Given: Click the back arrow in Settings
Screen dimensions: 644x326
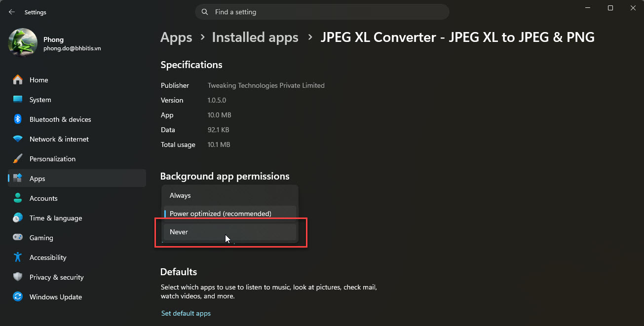Looking at the screenshot, I should point(12,12).
